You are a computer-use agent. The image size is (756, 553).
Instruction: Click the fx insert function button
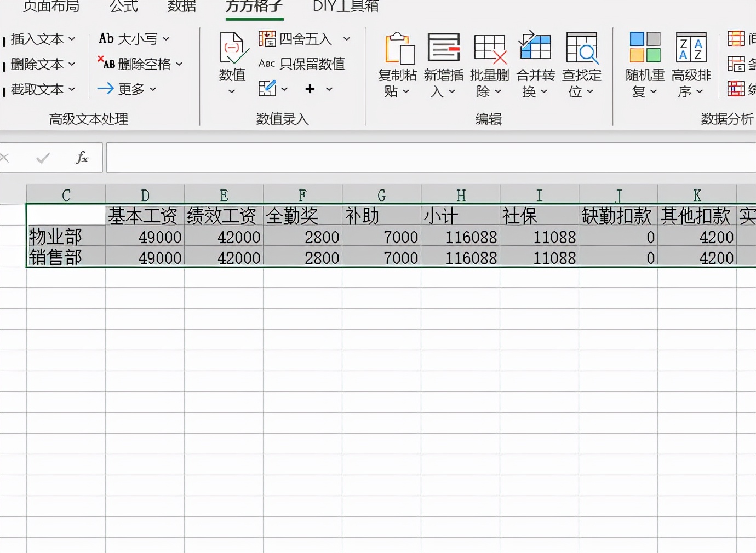(81, 158)
